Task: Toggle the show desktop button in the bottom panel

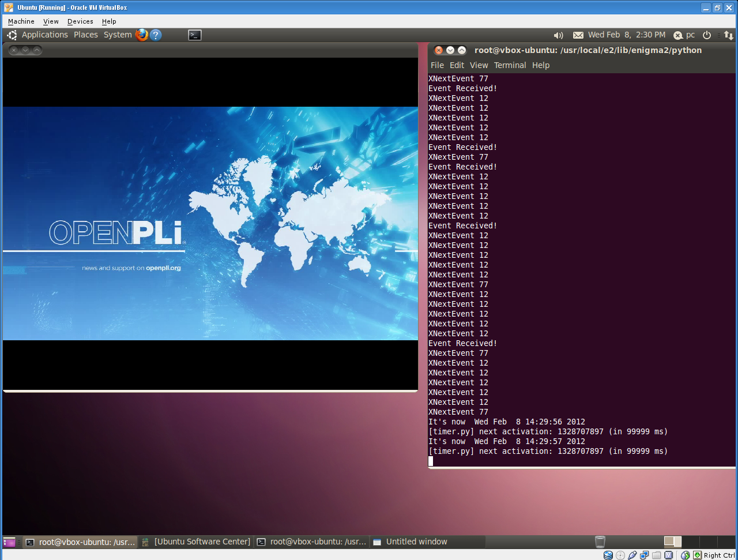Action: coord(9,542)
